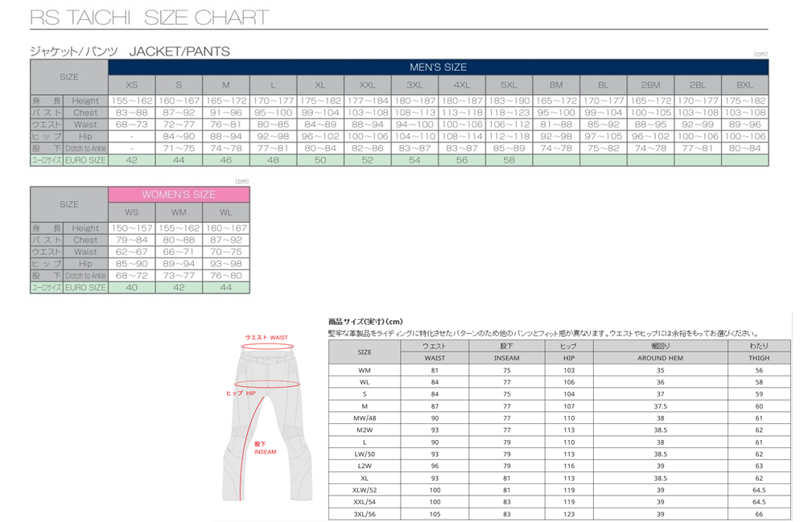Select the L2W row label
Viewport: 812px width, 522px height.
point(365,467)
